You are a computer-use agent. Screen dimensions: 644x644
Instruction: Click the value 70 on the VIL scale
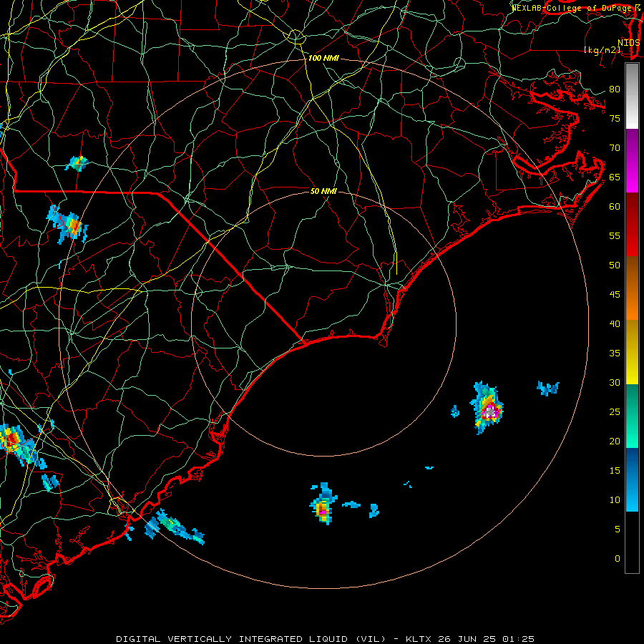click(615, 148)
